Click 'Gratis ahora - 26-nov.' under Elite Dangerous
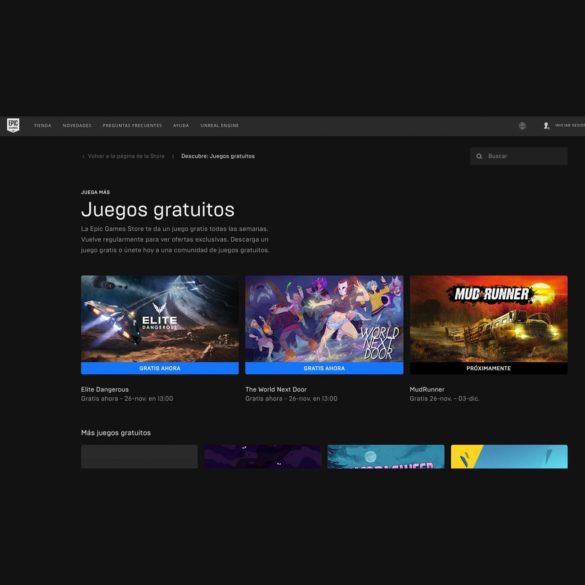This screenshot has height=585, width=585. click(127, 399)
